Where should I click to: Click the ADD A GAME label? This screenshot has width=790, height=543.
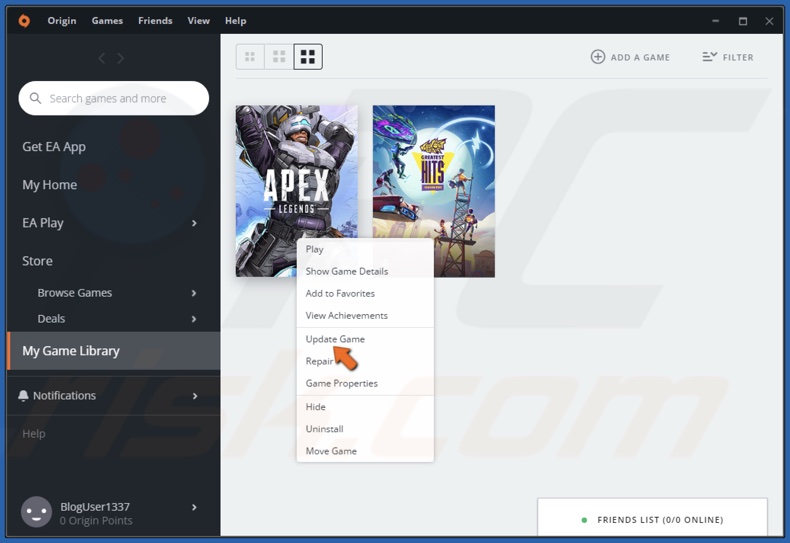tap(640, 57)
